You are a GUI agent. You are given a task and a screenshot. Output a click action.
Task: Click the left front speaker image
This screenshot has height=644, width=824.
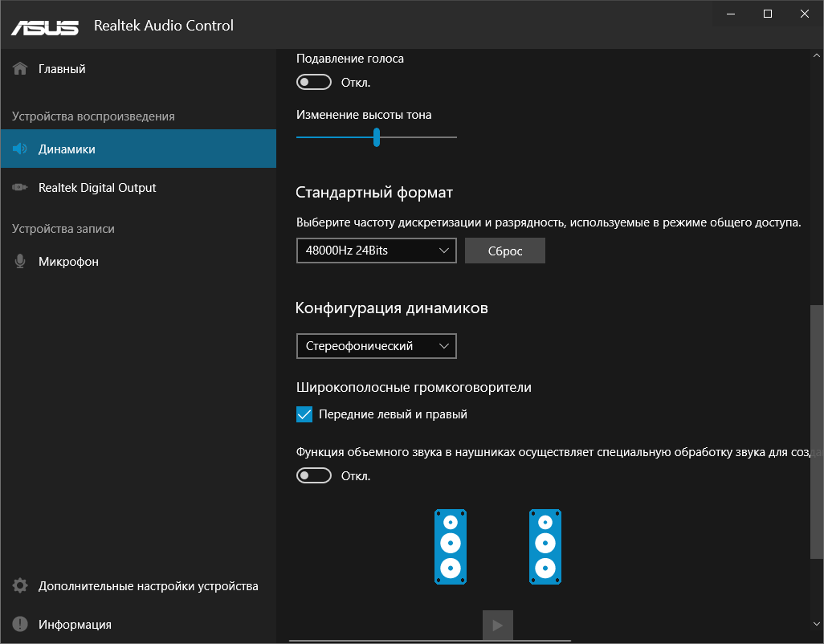(x=451, y=547)
